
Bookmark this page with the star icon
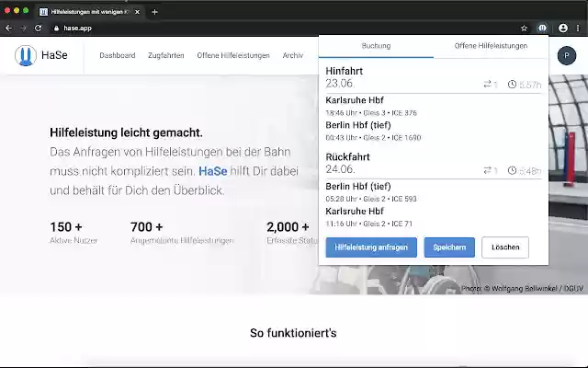coord(525,29)
